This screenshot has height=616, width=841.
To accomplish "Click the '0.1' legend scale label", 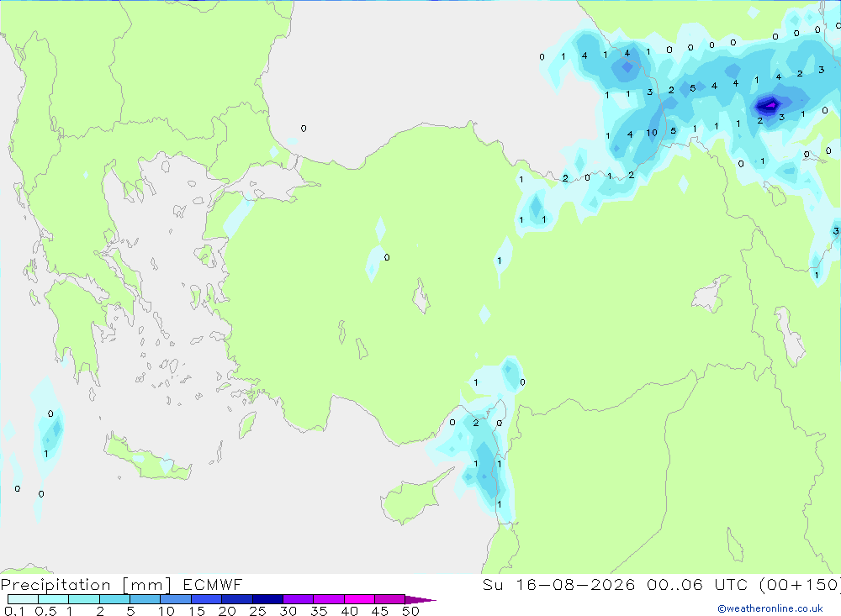I will click(14, 611).
